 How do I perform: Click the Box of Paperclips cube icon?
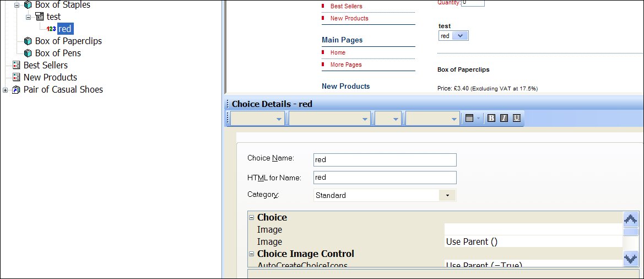[x=28, y=41]
